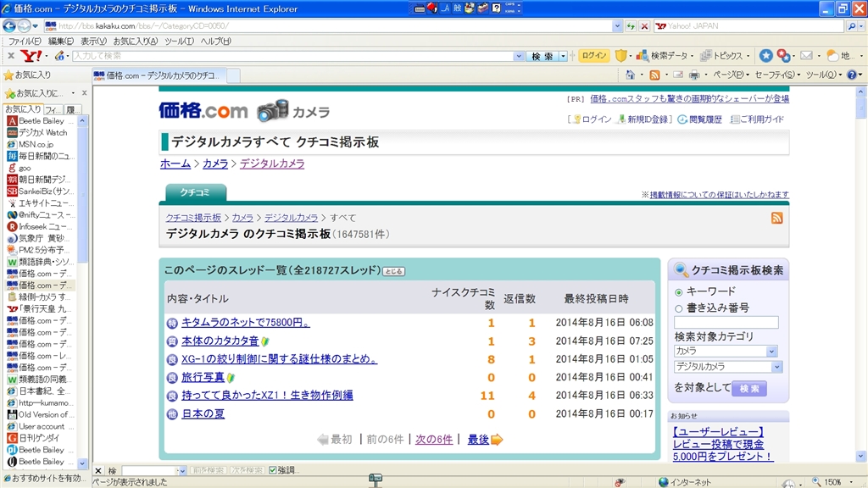Viewport: 868px width, 488px height.
Task: Click the Yahoo toolbar mail envelope icon
Action: pyautogui.click(x=807, y=55)
